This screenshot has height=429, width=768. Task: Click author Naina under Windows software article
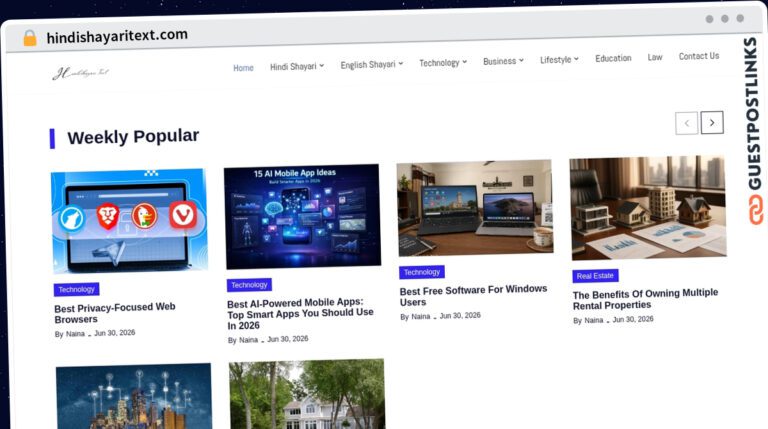(x=421, y=317)
